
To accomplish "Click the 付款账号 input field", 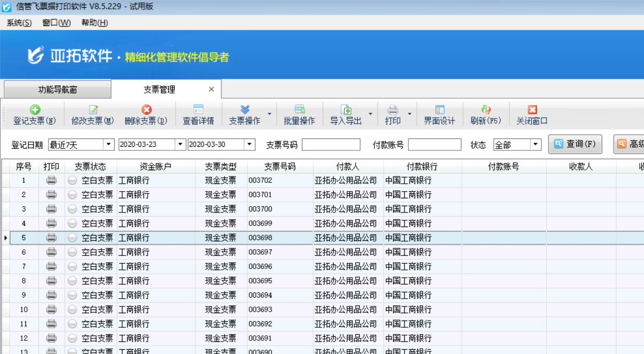I will [x=434, y=145].
